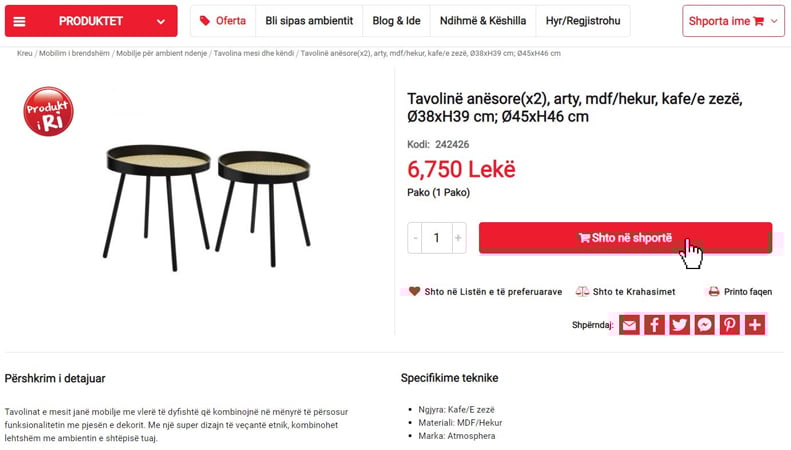Image resolution: width=791 pixels, height=450 pixels.
Task: Open more sharing options plus icon
Action: [x=755, y=325]
